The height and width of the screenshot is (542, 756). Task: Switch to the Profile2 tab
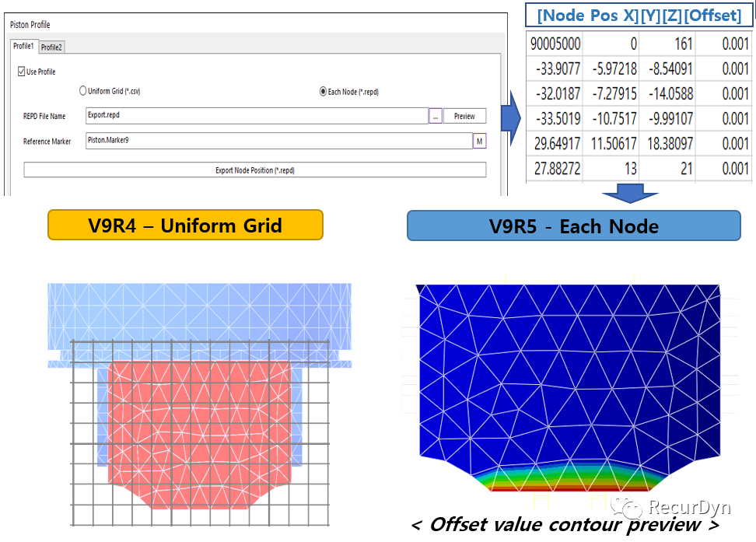51,47
